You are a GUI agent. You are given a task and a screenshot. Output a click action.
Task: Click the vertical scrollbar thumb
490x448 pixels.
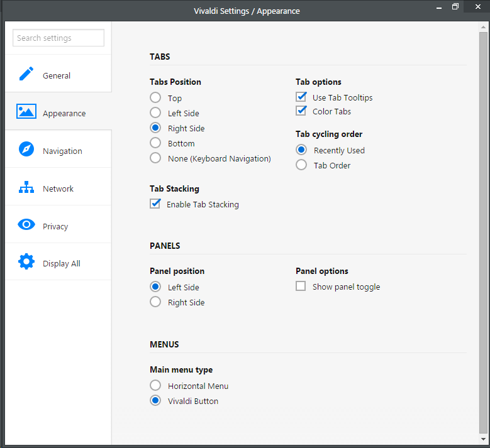pyautogui.click(x=484, y=232)
